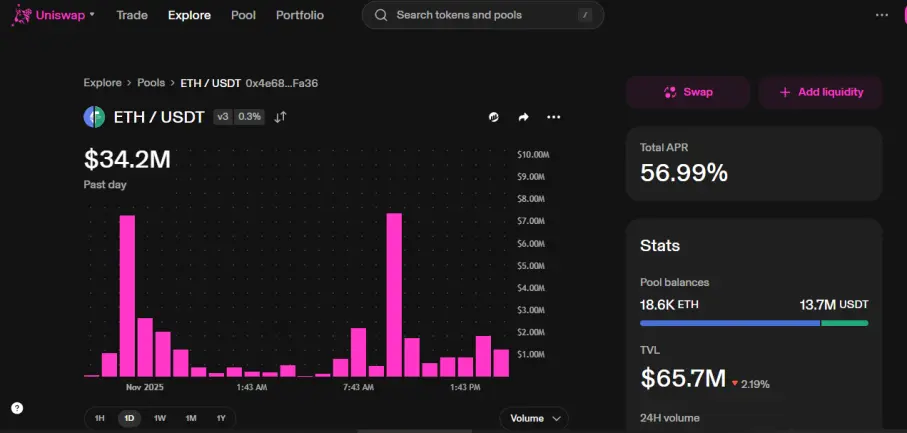
Task: Navigate to Pools breadcrumb link
Action: click(151, 83)
